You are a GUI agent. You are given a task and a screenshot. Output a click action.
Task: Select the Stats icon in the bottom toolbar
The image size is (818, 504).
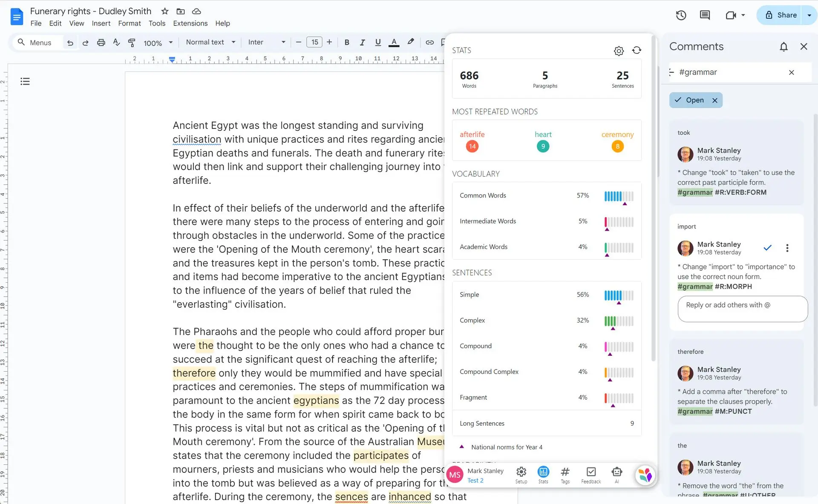coord(543,472)
